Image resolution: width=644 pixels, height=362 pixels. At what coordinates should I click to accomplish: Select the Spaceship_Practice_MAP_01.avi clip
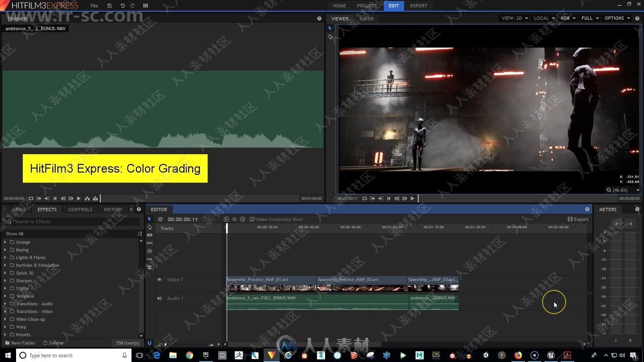click(272, 284)
